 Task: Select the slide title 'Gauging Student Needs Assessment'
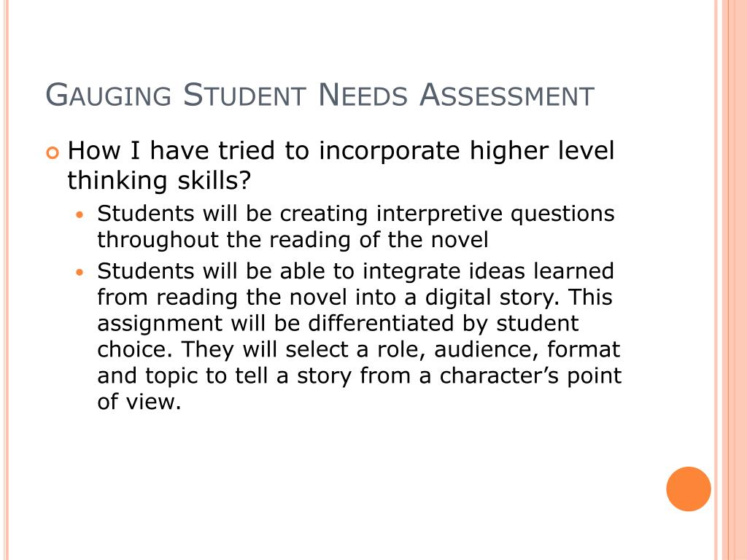320,95
